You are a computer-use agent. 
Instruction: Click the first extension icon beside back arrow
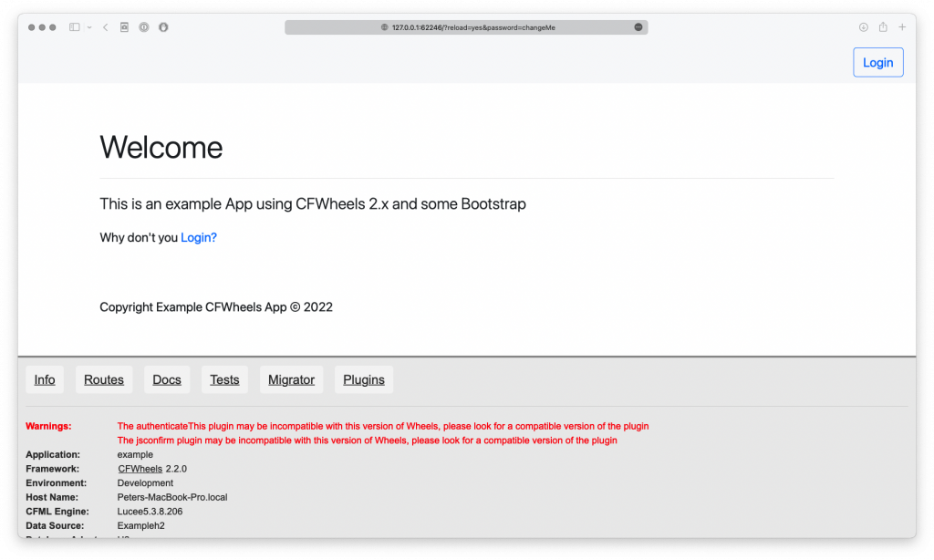125,27
